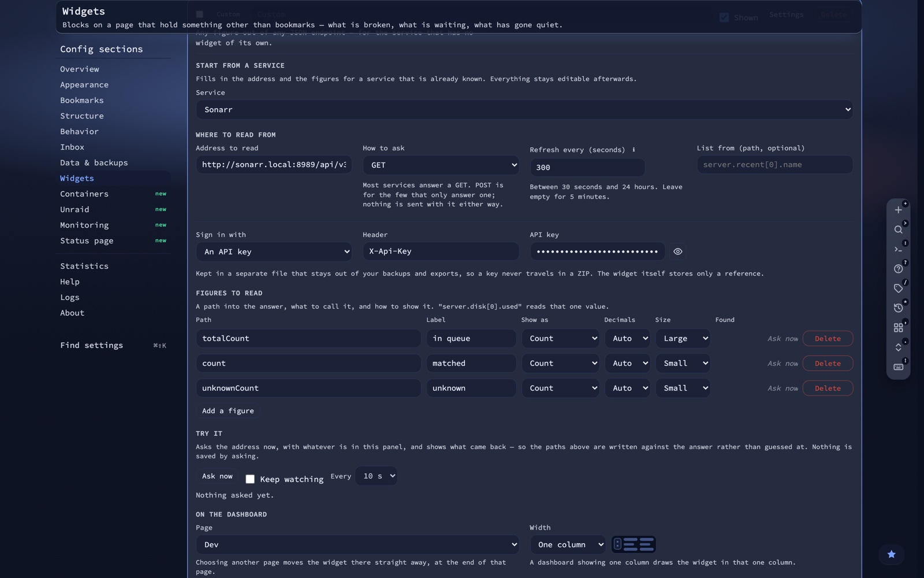Open the Every 10 s interval dropdown
This screenshot has width=924, height=578.
[x=376, y=476]
